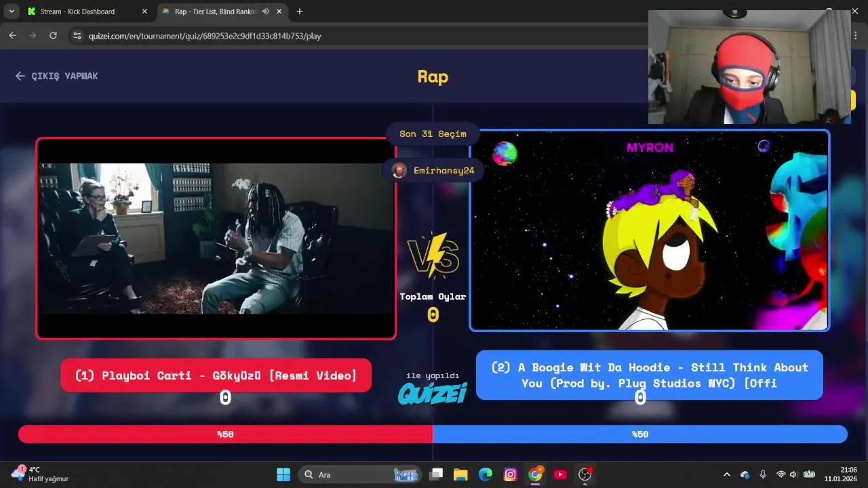Image resolution: width=868 pixels, height=488 pixels.
Task: Switch to Chrome on the taskbar
Action: pyautogui.click(x=535, y=474)
